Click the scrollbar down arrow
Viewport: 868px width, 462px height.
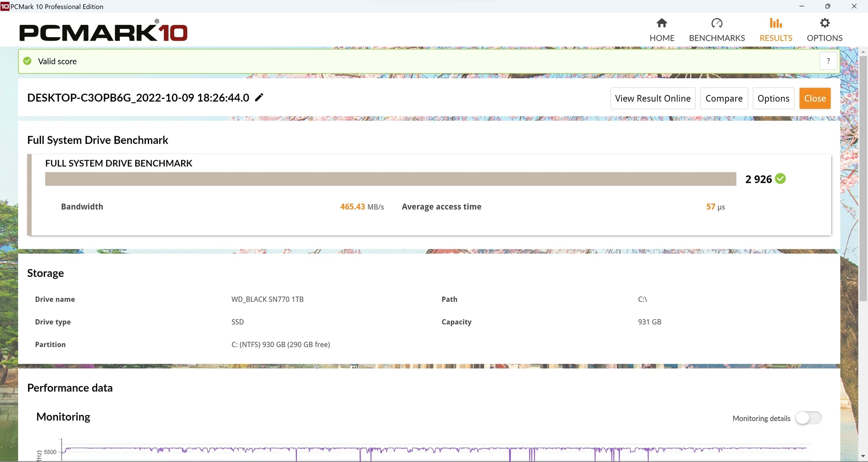click(x=863, y=456)
